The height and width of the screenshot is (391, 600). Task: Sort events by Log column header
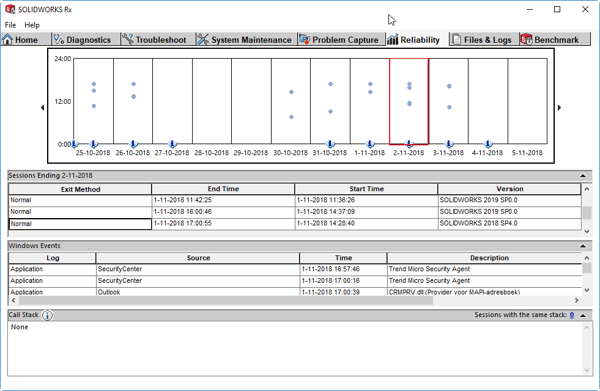click(x=52, y=258)
